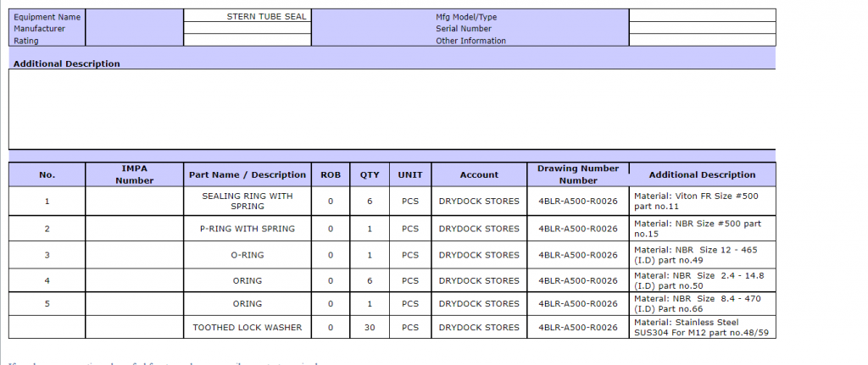Click the empty IMPA Number cell in row 1
Screen dimensions: 868x365
pos(134,202)
